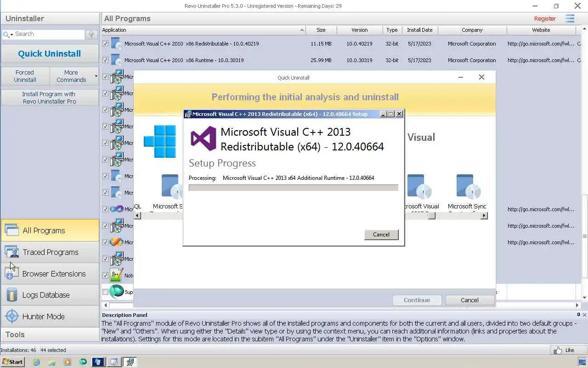Screen dimensions: 588x368
Task: Open Traced Programs section
Action: 50,252
